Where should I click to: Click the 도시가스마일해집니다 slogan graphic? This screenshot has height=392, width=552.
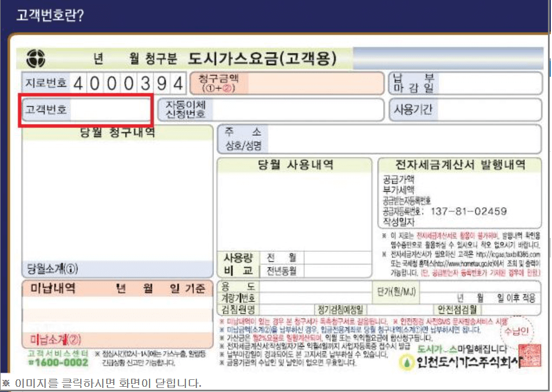pyautogui.click(x=462, y=350)
